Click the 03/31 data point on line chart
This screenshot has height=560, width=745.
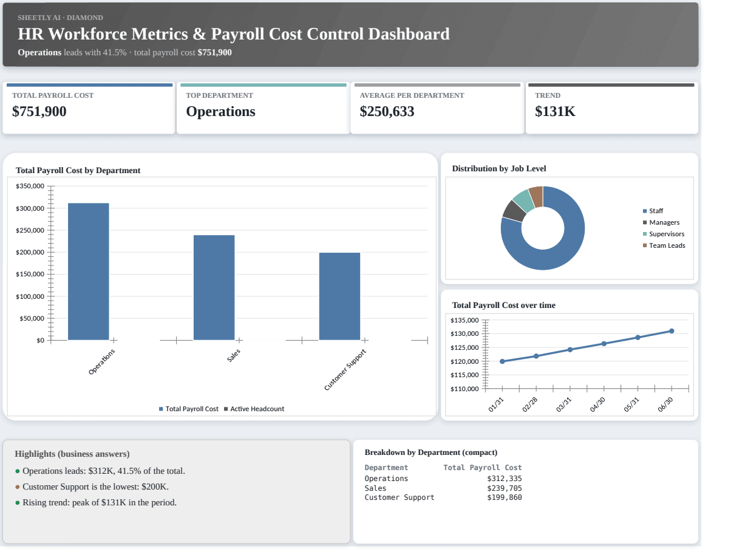570,350
